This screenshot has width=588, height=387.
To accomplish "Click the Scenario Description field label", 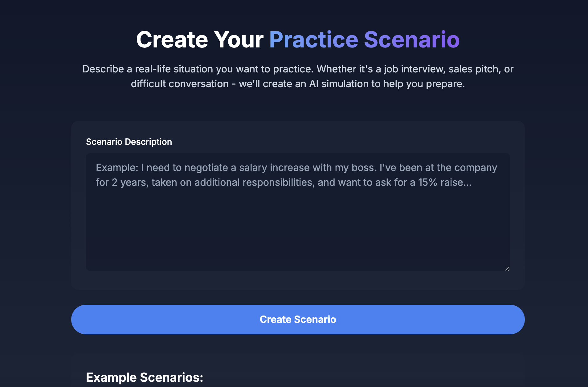I will tap(129, 142).
